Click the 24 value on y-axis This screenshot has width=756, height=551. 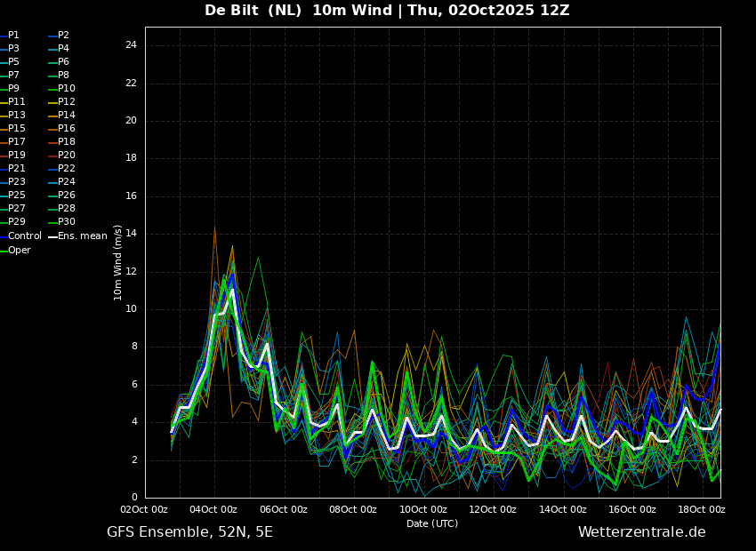tap(131, 45)
